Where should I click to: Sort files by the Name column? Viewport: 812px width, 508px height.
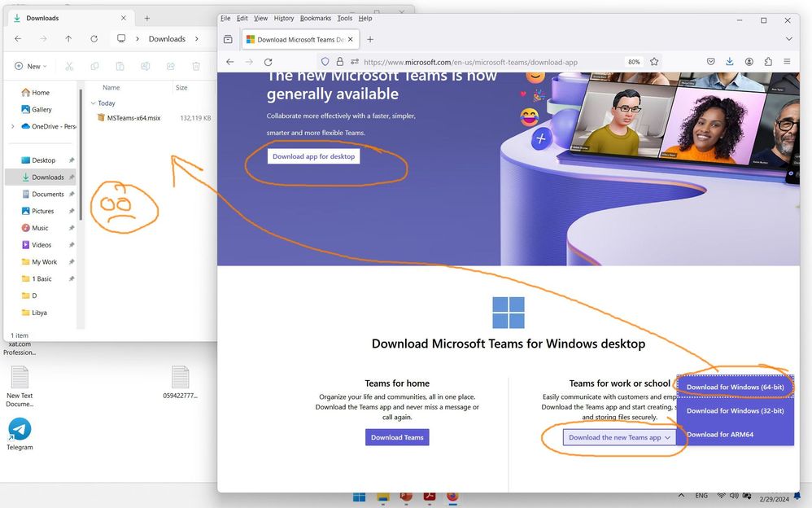(111, 88)
